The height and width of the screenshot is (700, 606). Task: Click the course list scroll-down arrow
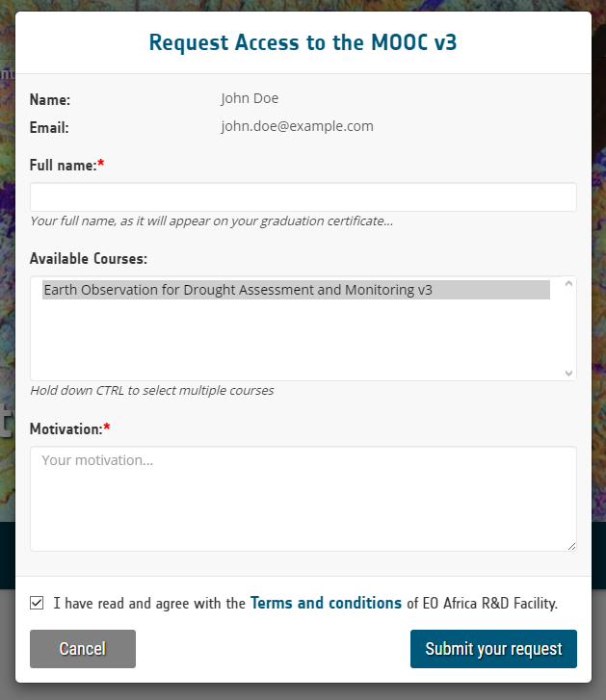[568, 373]
